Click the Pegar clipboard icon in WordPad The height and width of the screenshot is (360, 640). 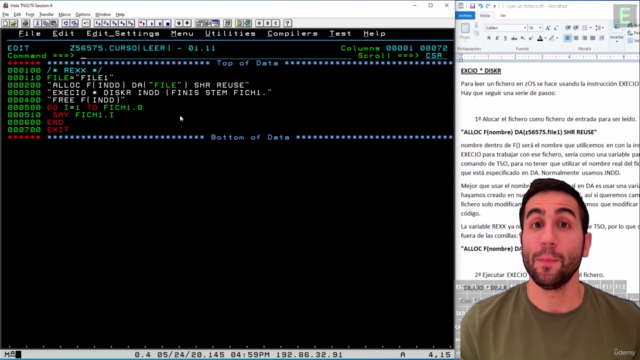click(465, 28)
